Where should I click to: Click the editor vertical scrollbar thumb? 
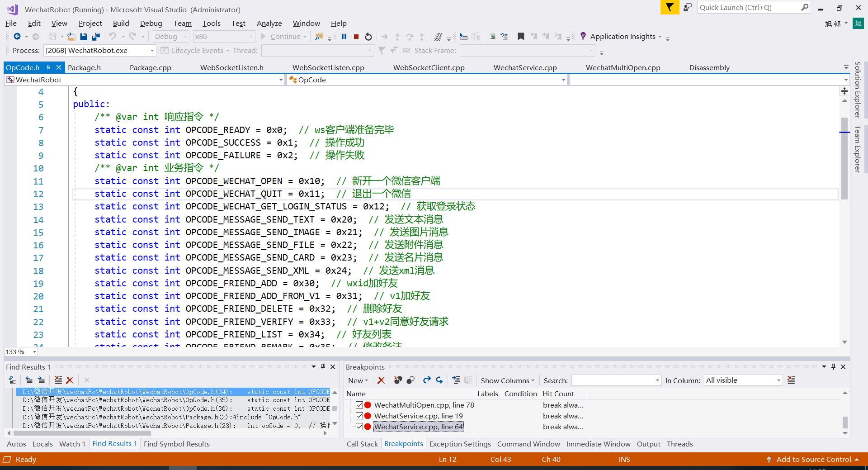844,158
